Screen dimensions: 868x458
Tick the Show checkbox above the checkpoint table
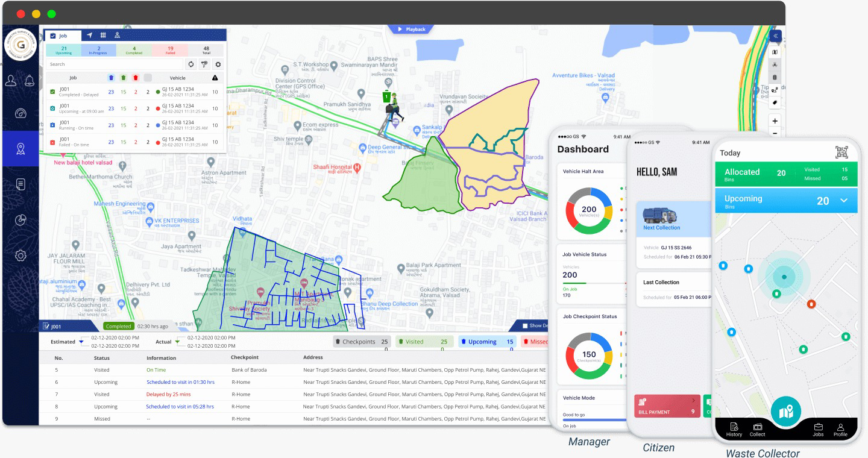click(x=525, y=326)
